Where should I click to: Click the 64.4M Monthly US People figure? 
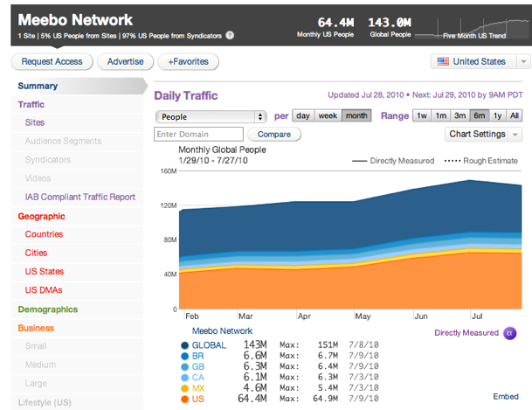pyautogui.click(x=335, y=23)
